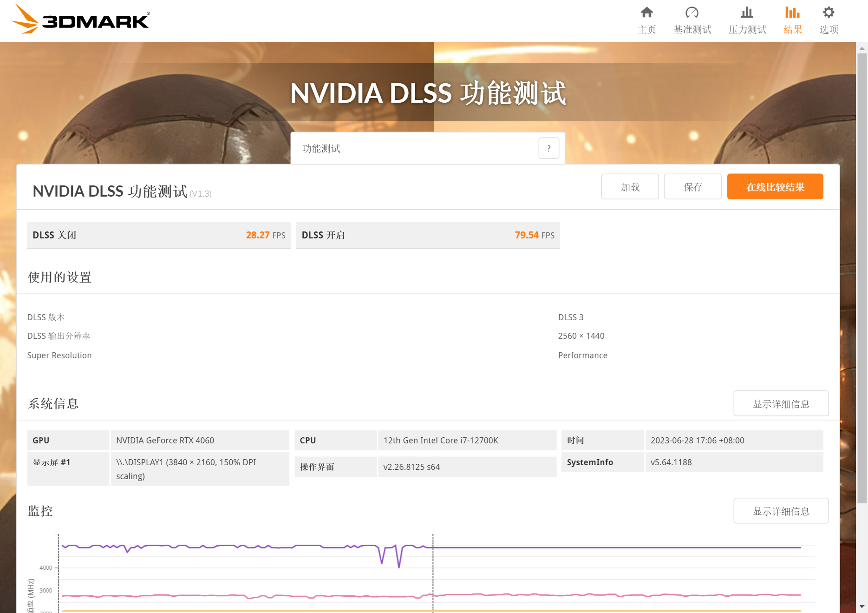
Task: Open 压力测试 stress test icon
Action: click(747, 12)
